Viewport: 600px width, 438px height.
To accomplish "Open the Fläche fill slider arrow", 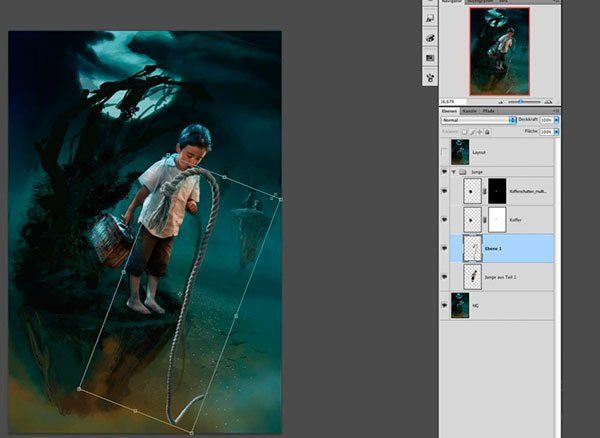I will pyautogui.click(x=556, y=132).
